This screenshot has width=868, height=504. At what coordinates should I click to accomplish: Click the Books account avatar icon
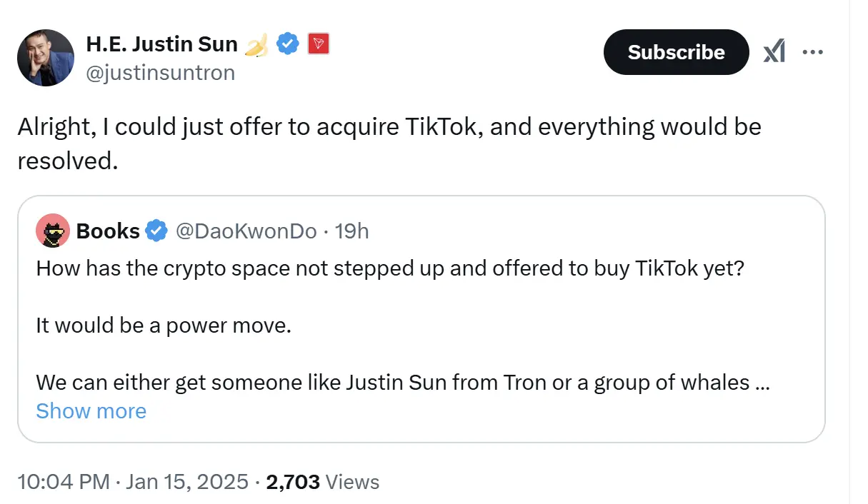[x=53, y=231]
